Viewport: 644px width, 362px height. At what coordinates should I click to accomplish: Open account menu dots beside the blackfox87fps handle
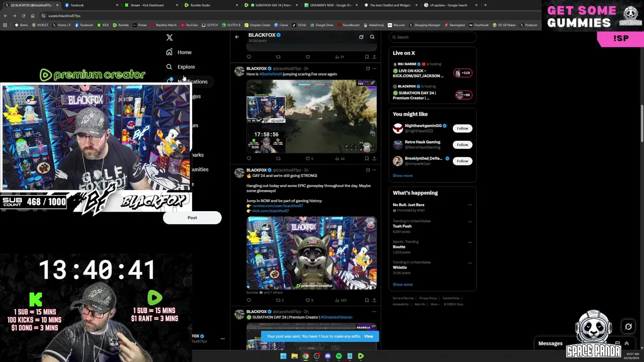222,339
